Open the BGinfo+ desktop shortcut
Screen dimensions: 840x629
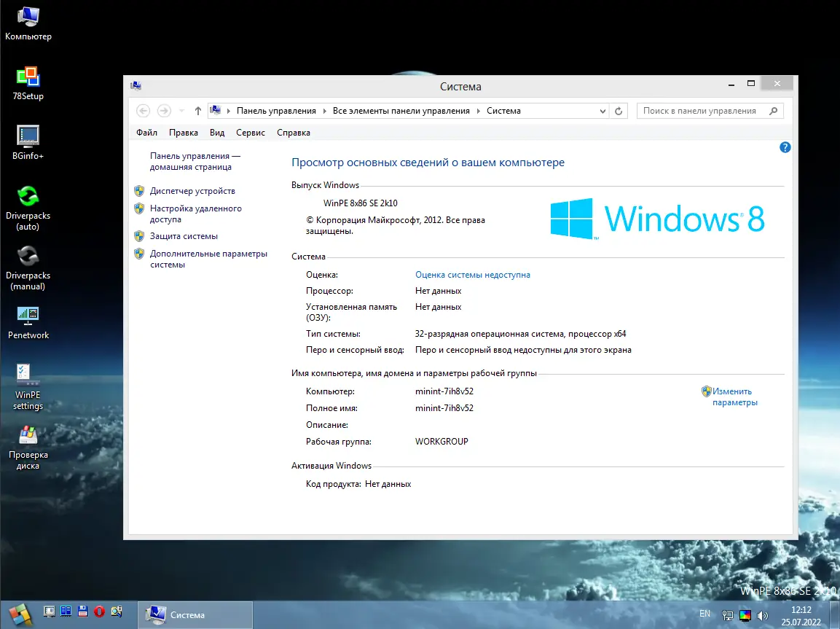[28, 143]
